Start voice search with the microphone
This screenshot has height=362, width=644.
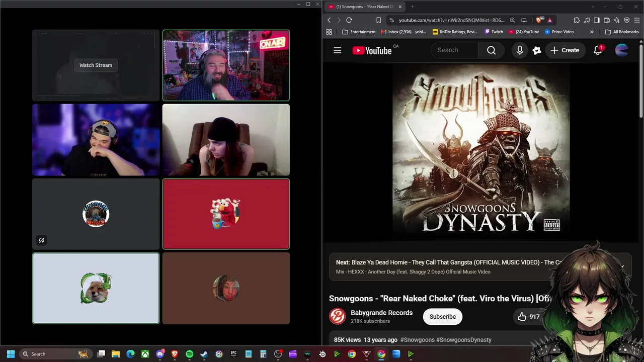(x=520, y=50)
